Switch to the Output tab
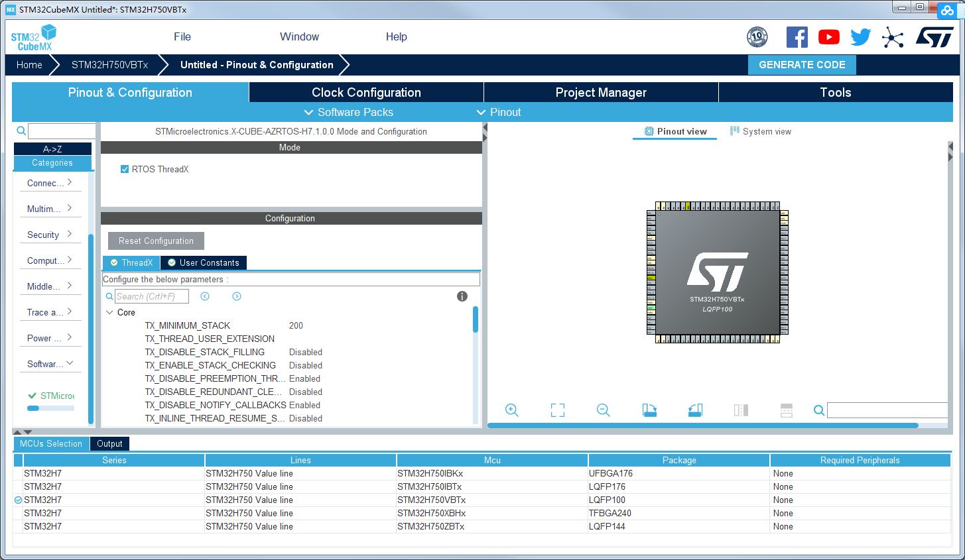This screenshot has height=560, width=965. [109, 444]
